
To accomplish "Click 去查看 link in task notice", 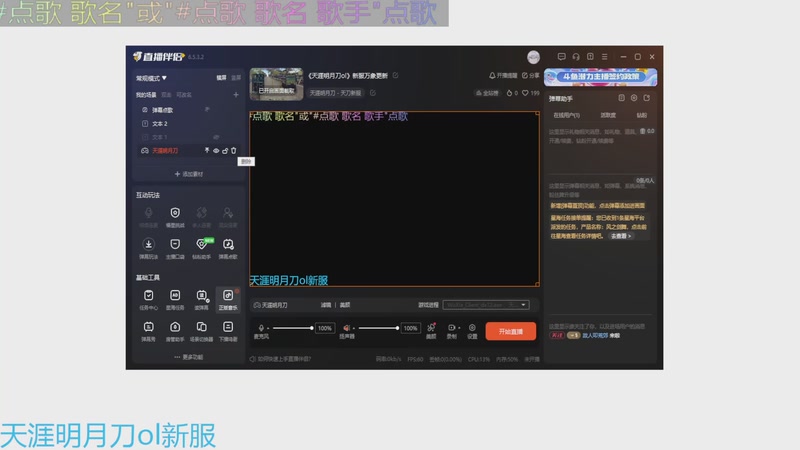I will pos(621,236).
